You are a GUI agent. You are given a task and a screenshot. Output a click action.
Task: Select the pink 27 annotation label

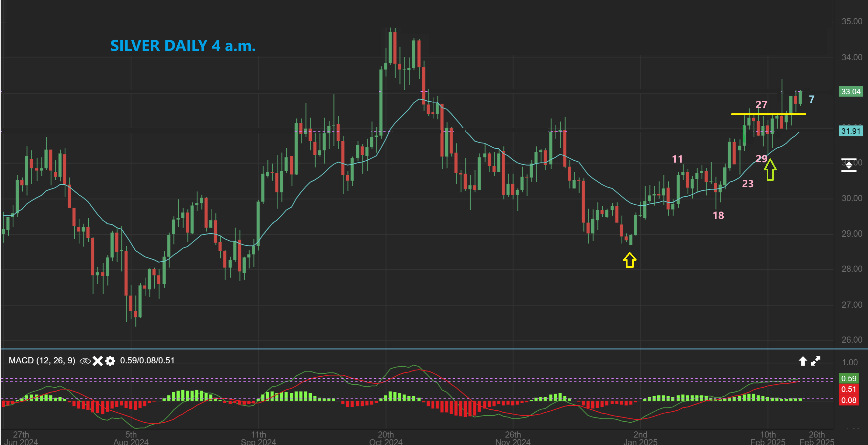[761, 105]
